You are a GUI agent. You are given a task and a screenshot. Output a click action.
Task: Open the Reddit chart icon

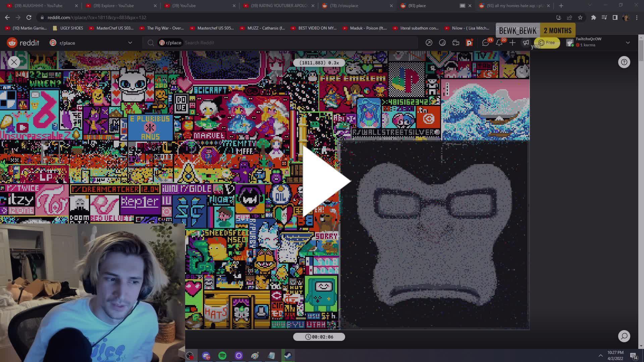click(x=442, y=43)
